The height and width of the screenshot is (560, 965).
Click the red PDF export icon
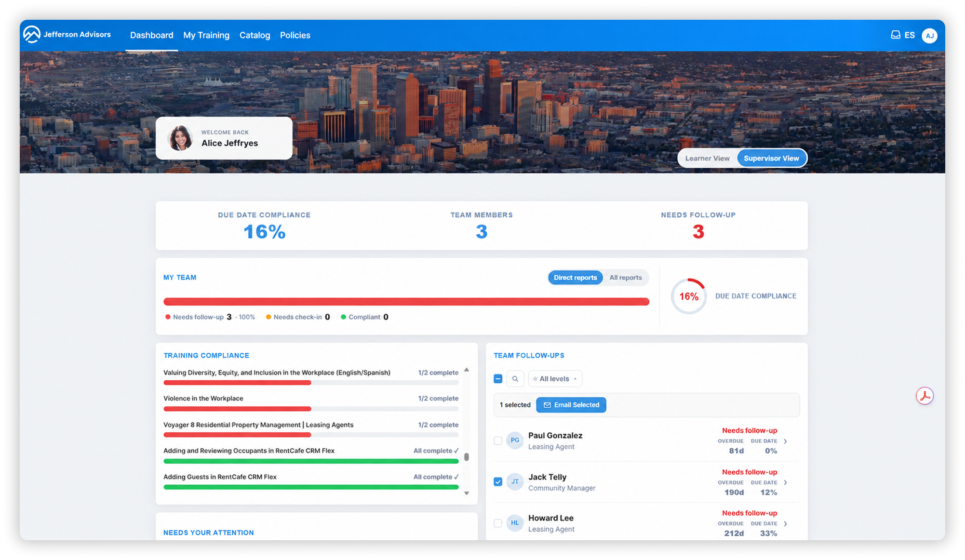(x=925, y=396)
